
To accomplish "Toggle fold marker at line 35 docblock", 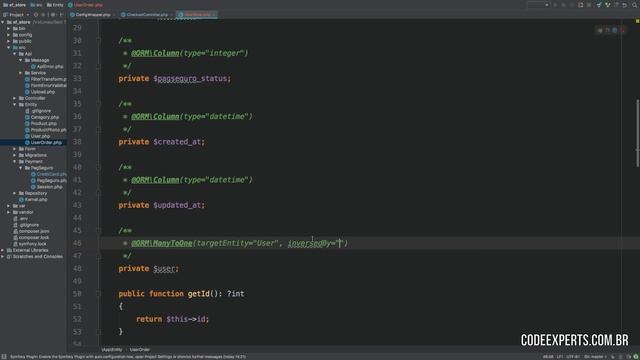I will pyautogui.click(x=98, y=104).
